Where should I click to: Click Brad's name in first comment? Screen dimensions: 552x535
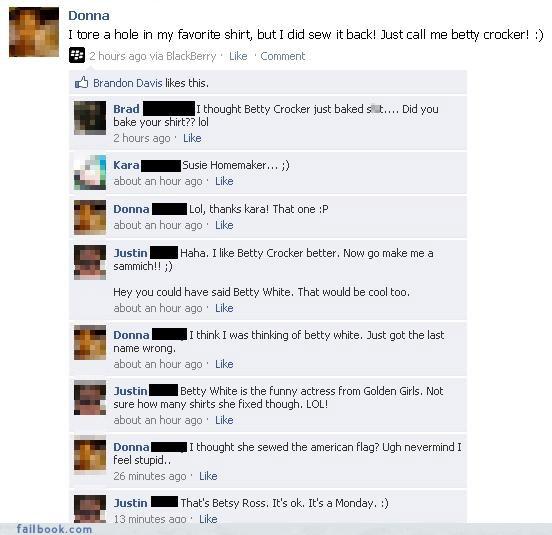tap(126, 109)
